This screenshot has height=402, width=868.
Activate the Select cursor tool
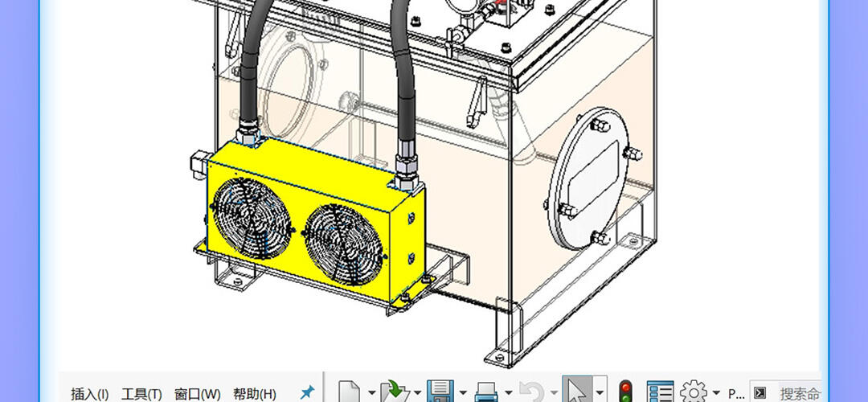pyautogui.click(x=577, y=391)
